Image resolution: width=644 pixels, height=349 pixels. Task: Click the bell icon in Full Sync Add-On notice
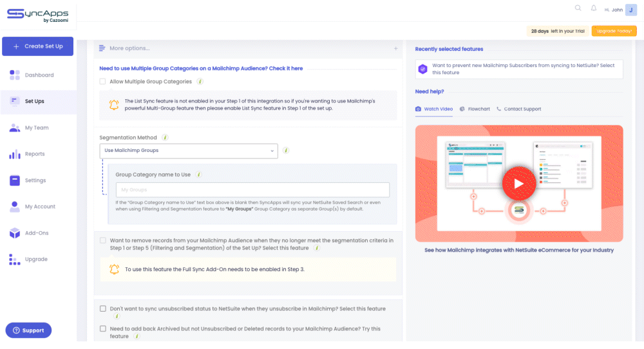pos(114,269)
